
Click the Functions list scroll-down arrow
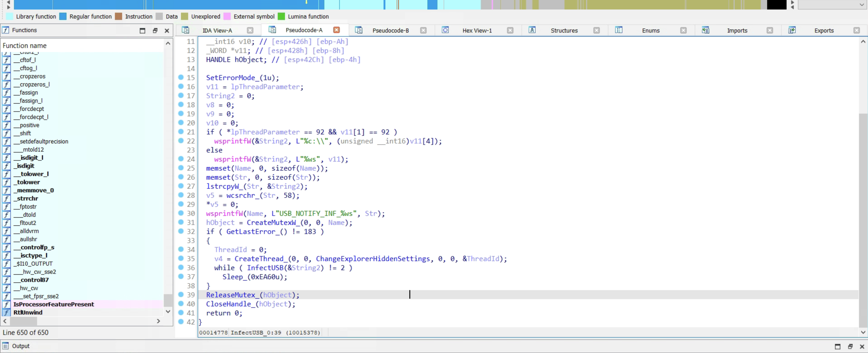(168, 312)
